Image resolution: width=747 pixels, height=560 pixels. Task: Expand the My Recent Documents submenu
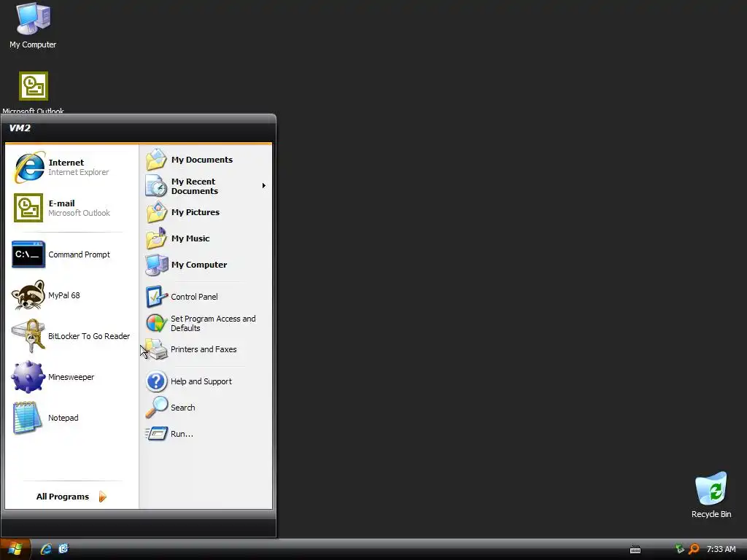click(x=206, y=186)
